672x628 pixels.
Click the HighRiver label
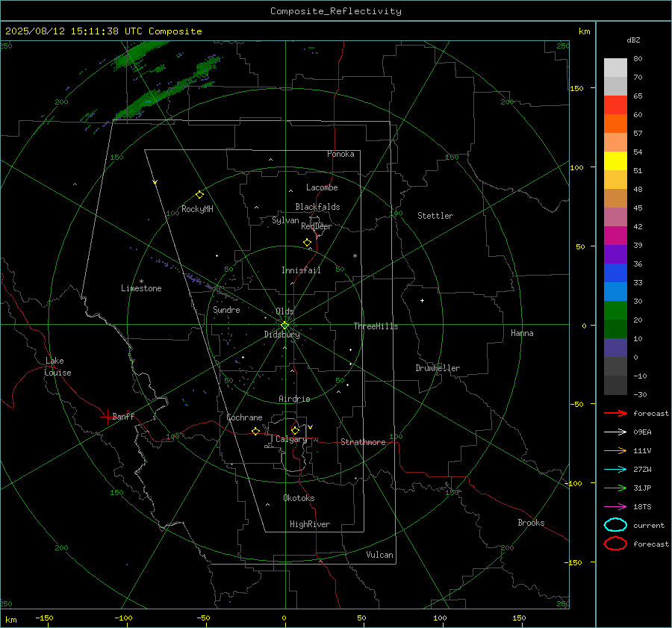pyautogui.click(x=310, y=524)
